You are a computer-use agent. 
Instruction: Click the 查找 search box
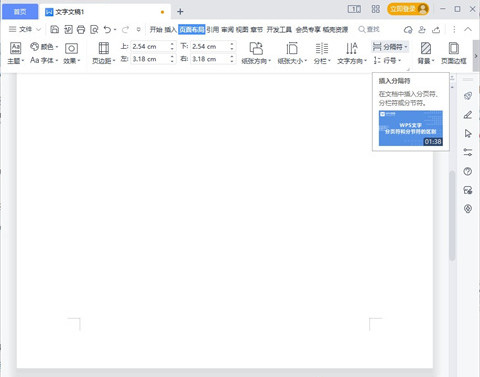369,29
